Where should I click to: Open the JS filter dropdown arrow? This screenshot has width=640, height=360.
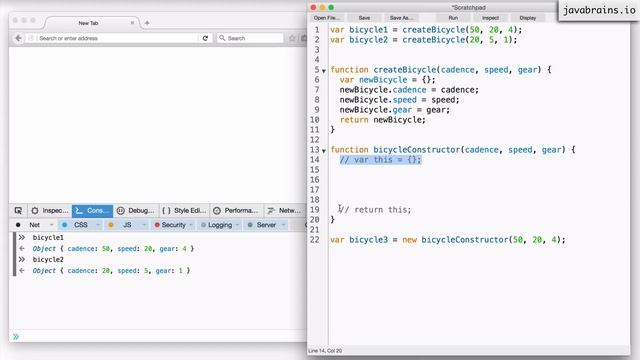[144, 225]
